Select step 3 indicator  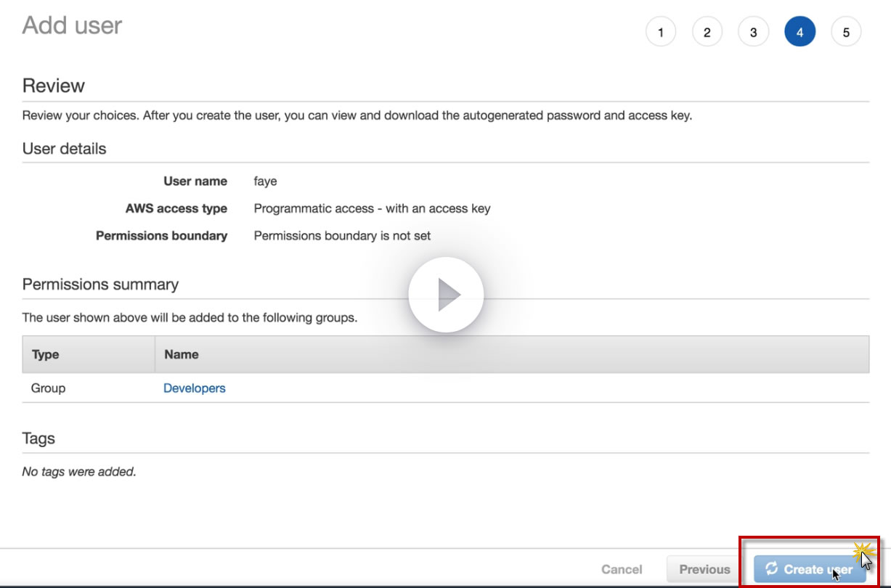[x=753, y=32]
